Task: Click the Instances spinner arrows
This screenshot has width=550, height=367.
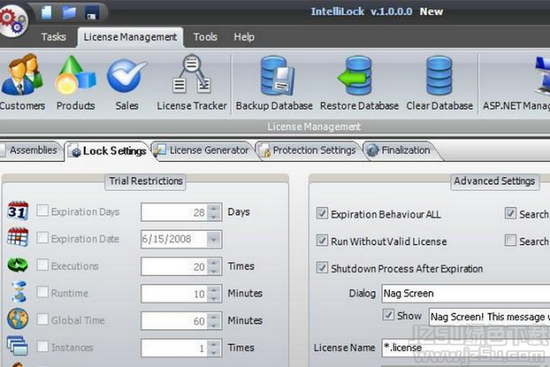Action: [213, 348]
